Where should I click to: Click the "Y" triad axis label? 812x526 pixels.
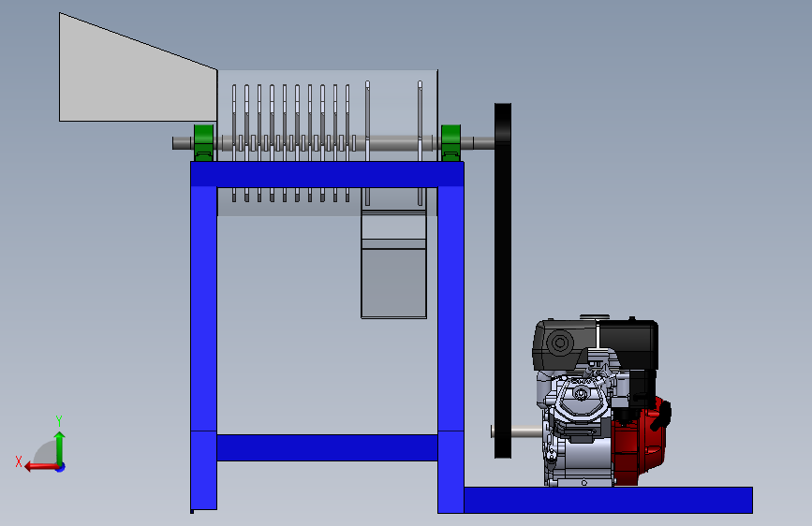pyautogui.click(x=59, y=421)
